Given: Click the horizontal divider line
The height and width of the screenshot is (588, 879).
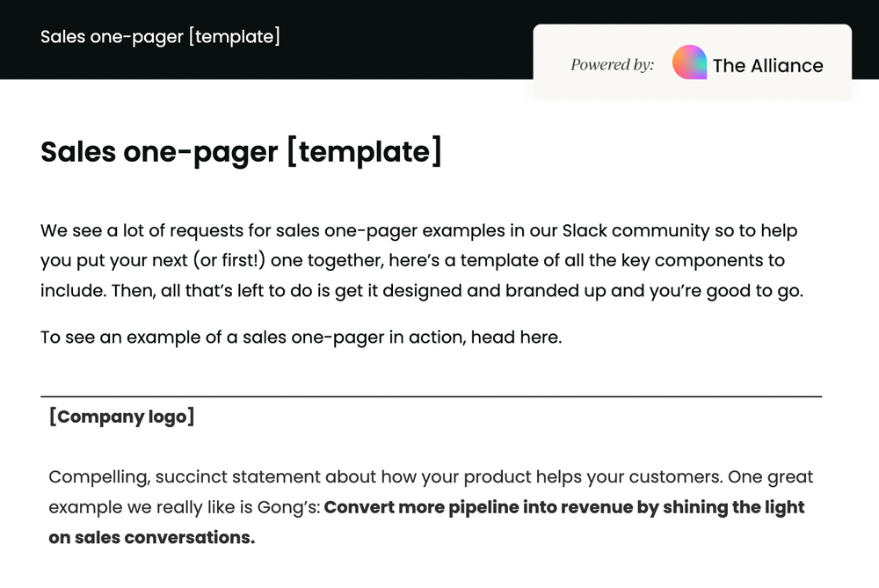Looking at the screenshot, I should tap(431, 397).
